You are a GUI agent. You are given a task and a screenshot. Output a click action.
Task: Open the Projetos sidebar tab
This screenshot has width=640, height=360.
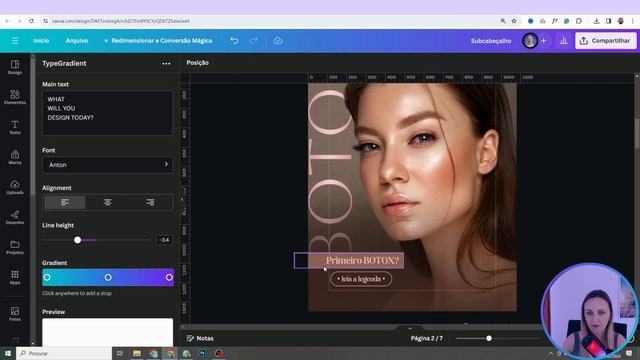pyautogui.click(x=15, y=247)
